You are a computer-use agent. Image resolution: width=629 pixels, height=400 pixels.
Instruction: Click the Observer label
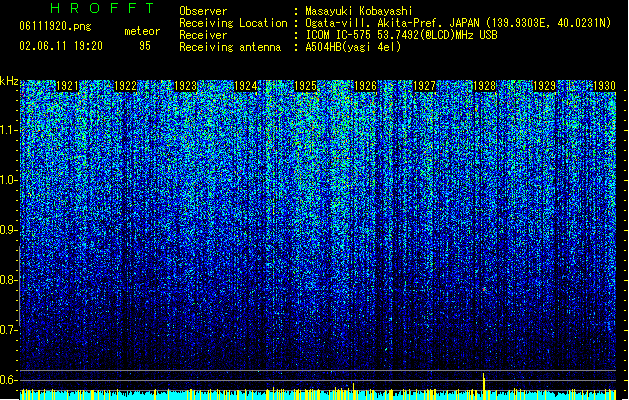click(203, 11)
